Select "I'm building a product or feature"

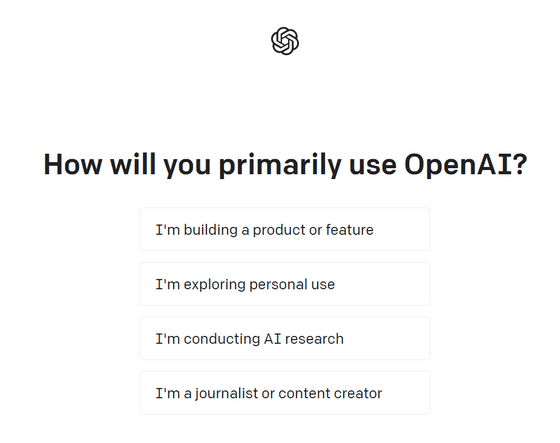[285, 229]
